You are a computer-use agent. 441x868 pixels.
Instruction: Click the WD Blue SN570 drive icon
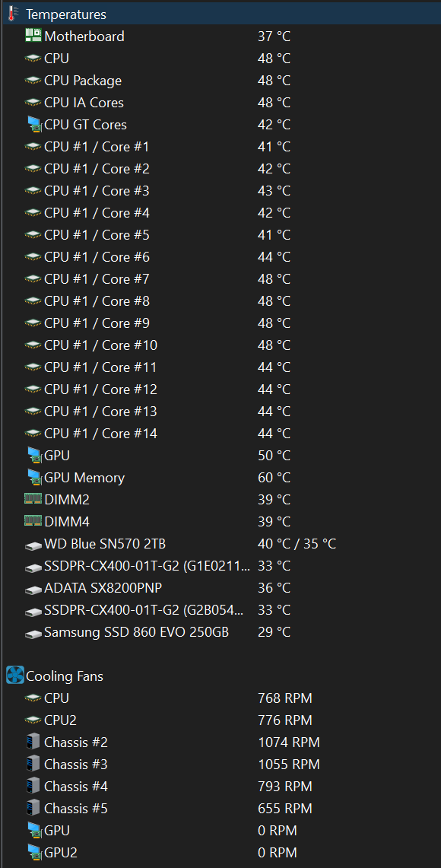[x=33, y=545]
